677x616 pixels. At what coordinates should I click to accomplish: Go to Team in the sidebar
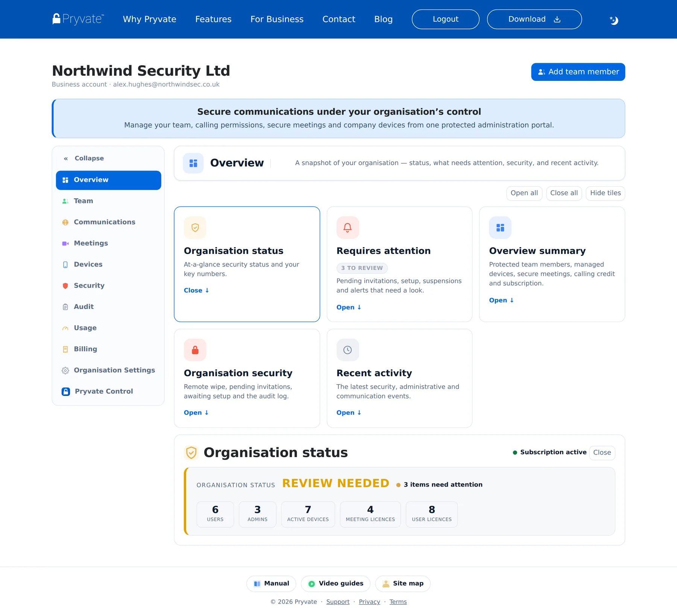tap(109, 201)
